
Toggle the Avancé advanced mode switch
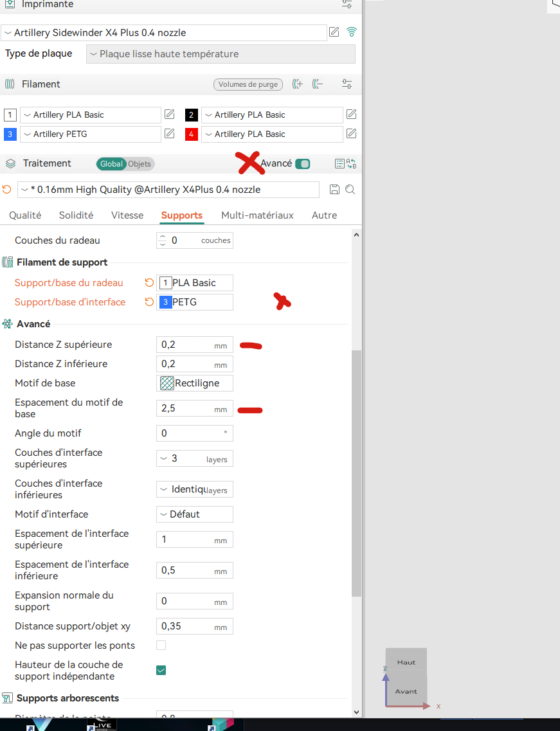click(303, 164)
